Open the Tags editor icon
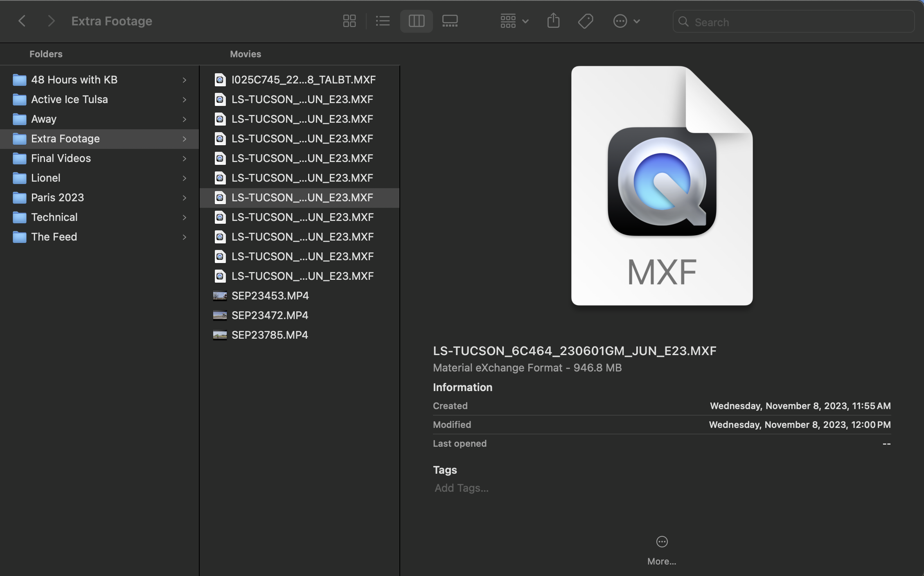 pyautogui.click(x=585, y=21)
